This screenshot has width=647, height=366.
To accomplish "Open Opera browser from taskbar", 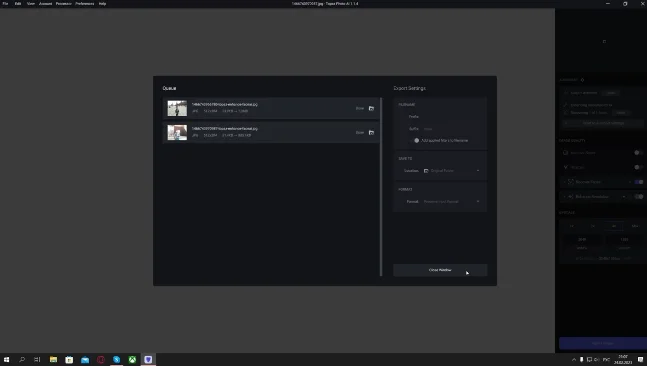I will pyautogui.click(x=101, y=360).
